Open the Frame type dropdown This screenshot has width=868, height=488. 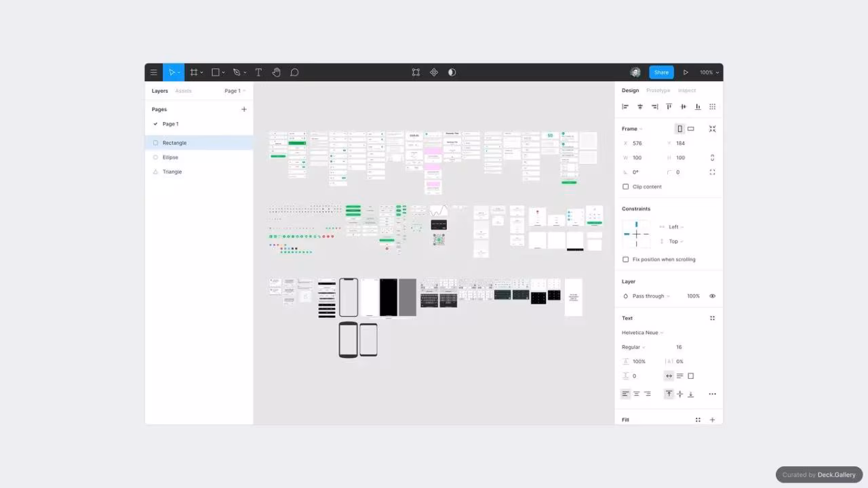coord(632,129)
